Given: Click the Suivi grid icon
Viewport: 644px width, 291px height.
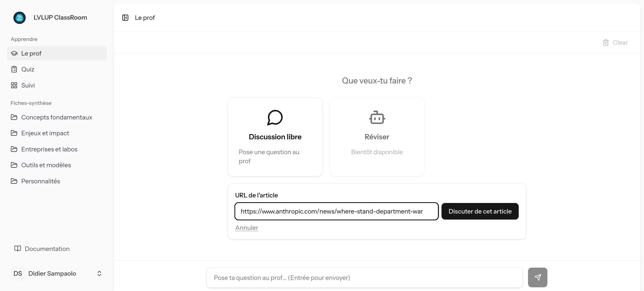Looking at the screenshot, I should pos(14,85).
